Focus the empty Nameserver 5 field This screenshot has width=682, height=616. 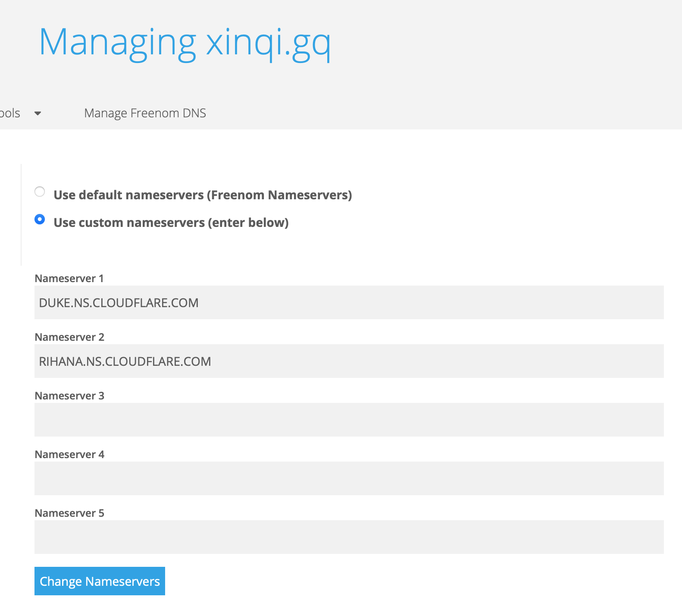point(349,537)
